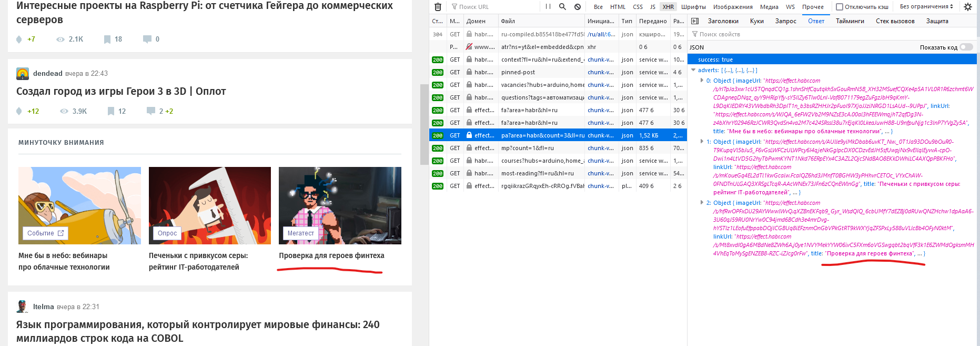Toggle 'Показать код' raw switch

click(x=966, y=47)
